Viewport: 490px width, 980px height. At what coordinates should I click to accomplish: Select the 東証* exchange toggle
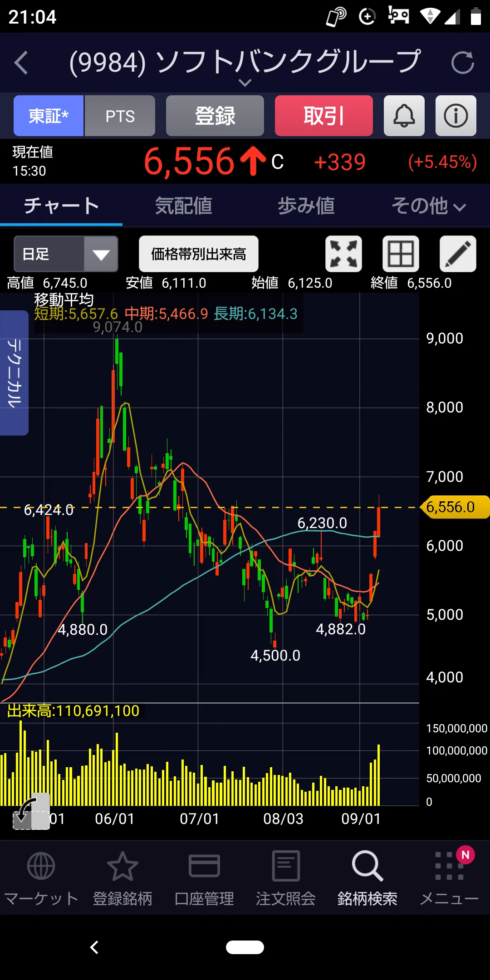[49, 116]
